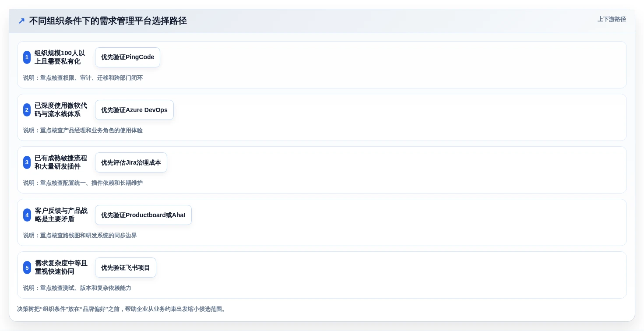Click step number 1 badge

click(x=27, y=57)
